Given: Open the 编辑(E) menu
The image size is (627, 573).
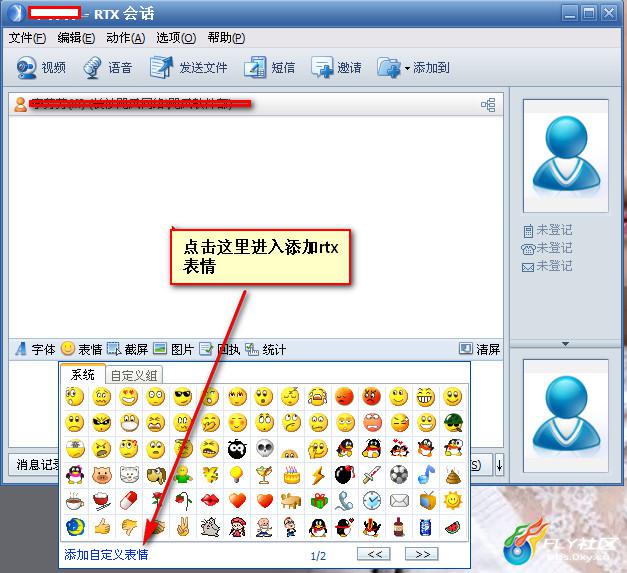Looking at the screenshot, I should [76, 38].
